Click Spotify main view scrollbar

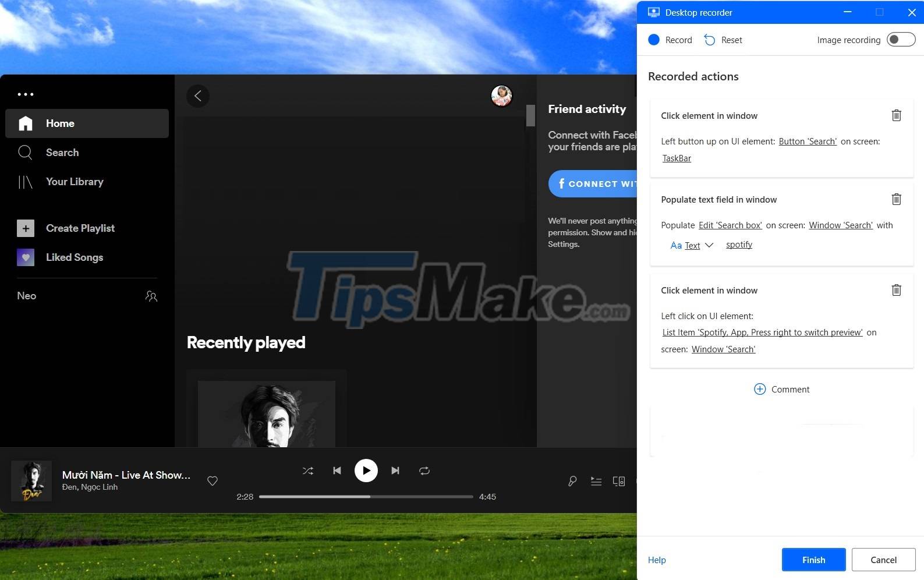[530, 115]
